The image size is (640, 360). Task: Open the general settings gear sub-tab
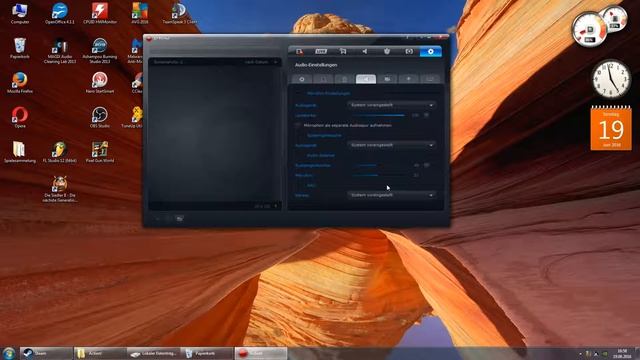(x=302, y=79)
